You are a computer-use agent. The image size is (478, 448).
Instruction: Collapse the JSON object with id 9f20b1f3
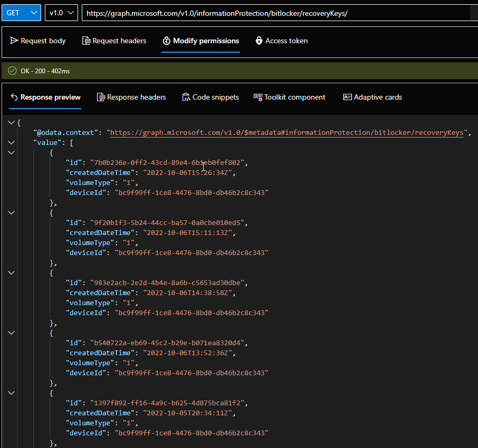(x=11, y=212)
